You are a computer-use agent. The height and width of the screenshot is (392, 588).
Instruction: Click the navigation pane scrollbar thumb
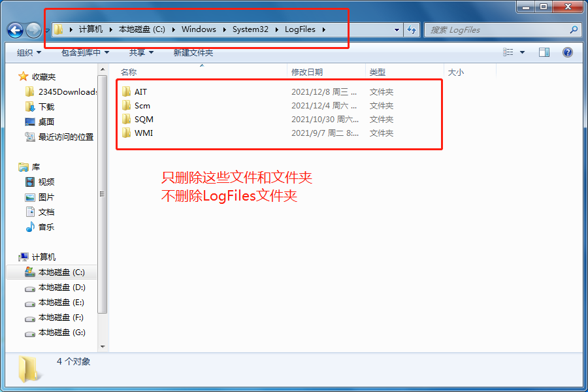tap(103, 194)
